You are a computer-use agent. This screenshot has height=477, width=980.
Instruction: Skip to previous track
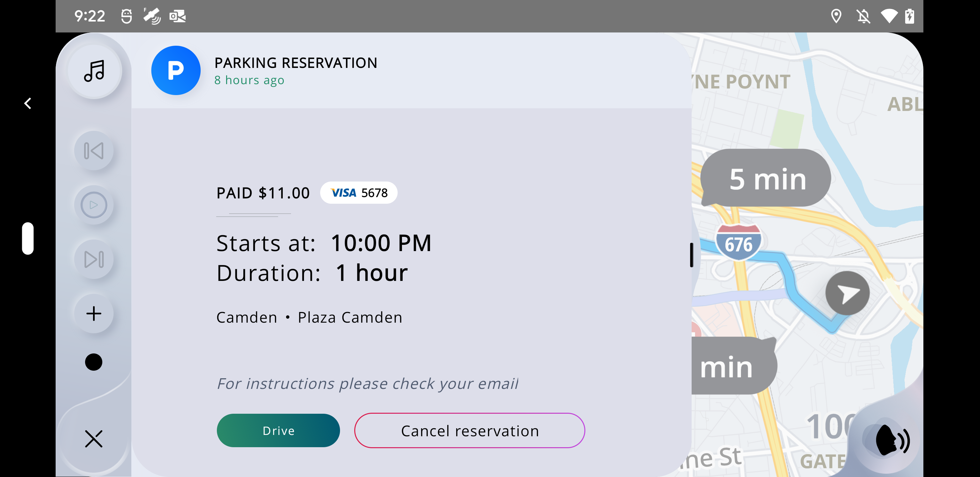coord(94,151)
